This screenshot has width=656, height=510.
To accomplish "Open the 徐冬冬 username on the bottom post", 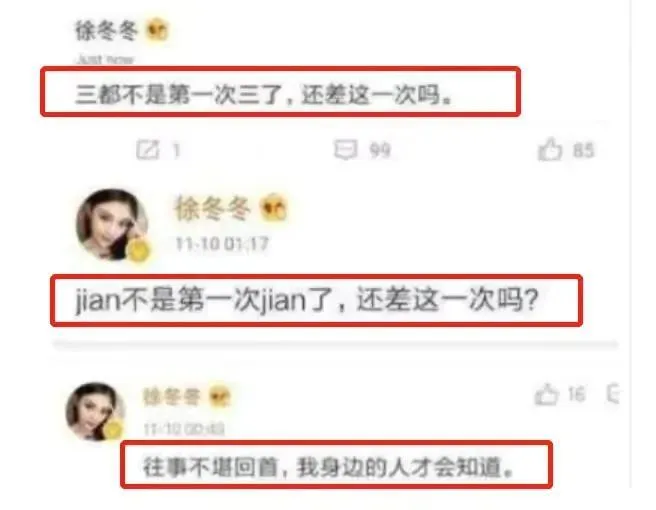I will [172, 396].
